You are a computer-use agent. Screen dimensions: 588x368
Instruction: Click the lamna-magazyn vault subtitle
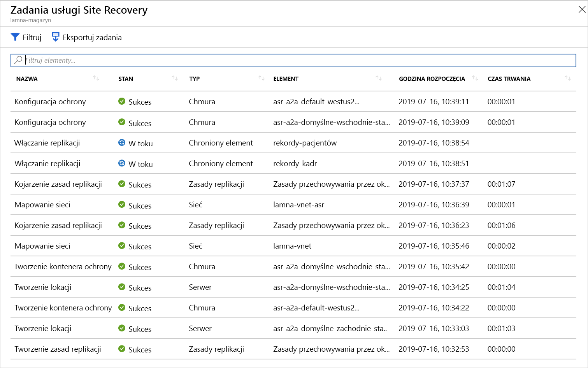pyautogui.click(x=31, y=20)
